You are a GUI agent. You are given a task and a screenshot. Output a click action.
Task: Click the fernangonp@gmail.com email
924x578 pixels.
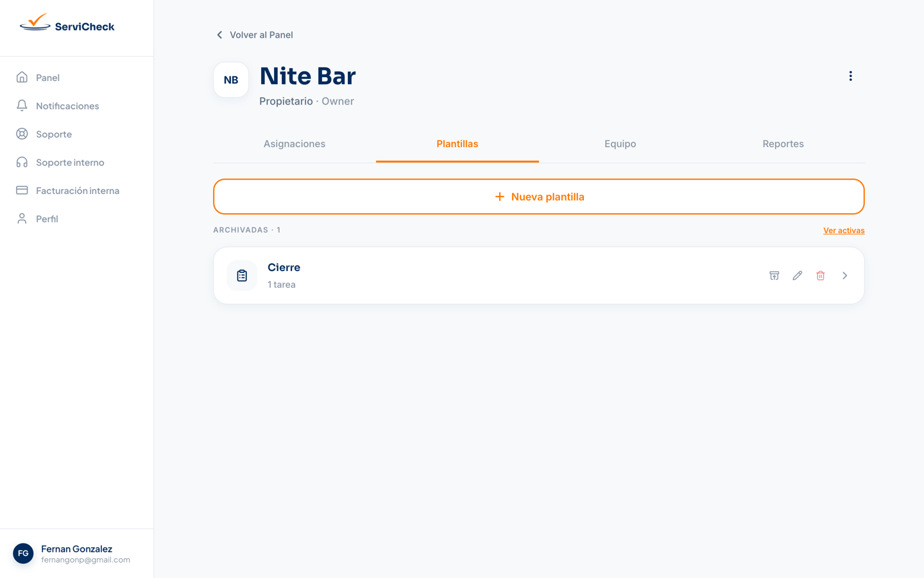pyautogui.click(x=85, y=560)
